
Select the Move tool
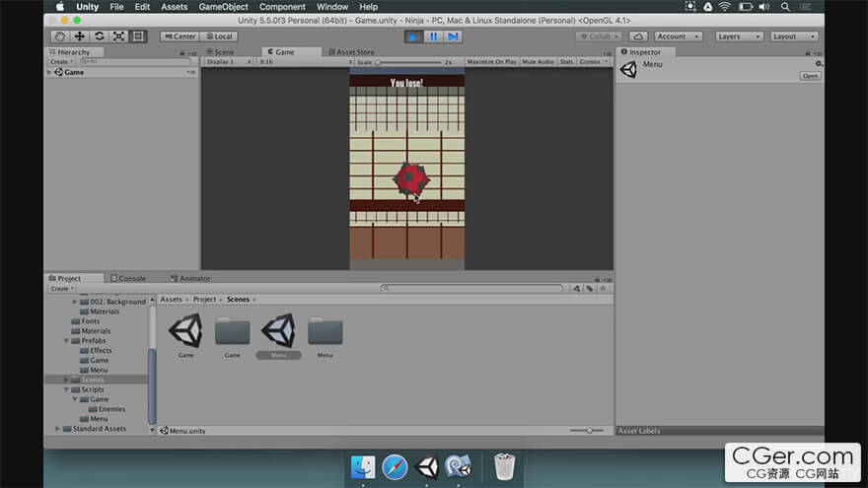[x=80, y=36]
